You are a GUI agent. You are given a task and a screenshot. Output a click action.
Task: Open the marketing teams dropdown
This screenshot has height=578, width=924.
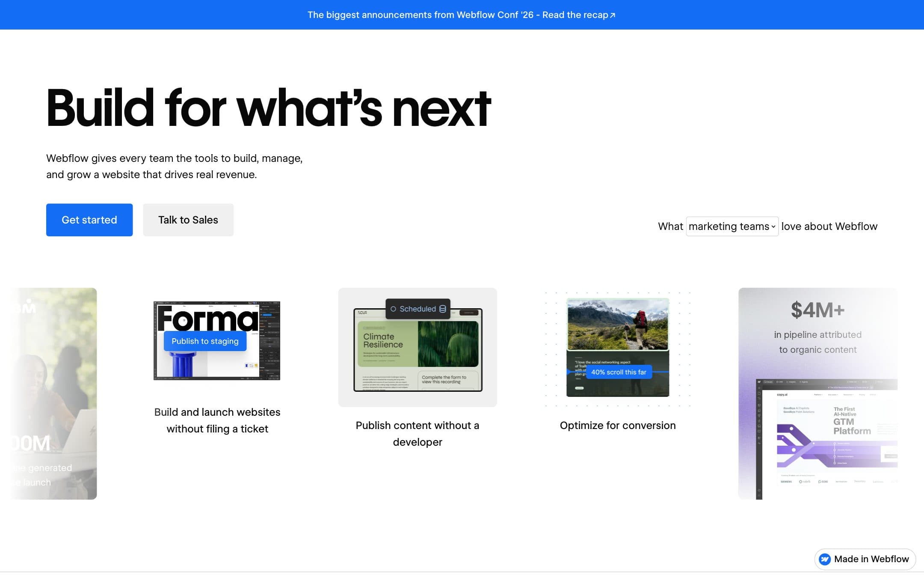coord(732,226)
